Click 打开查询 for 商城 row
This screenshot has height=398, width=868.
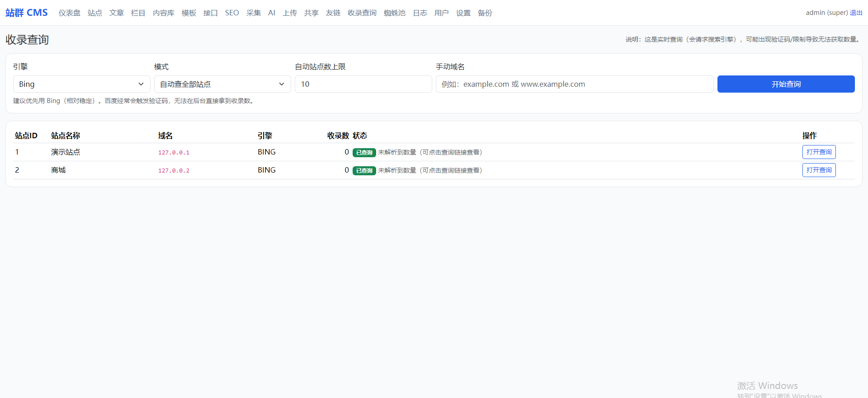pyautogui.click(x=819, y=170)
